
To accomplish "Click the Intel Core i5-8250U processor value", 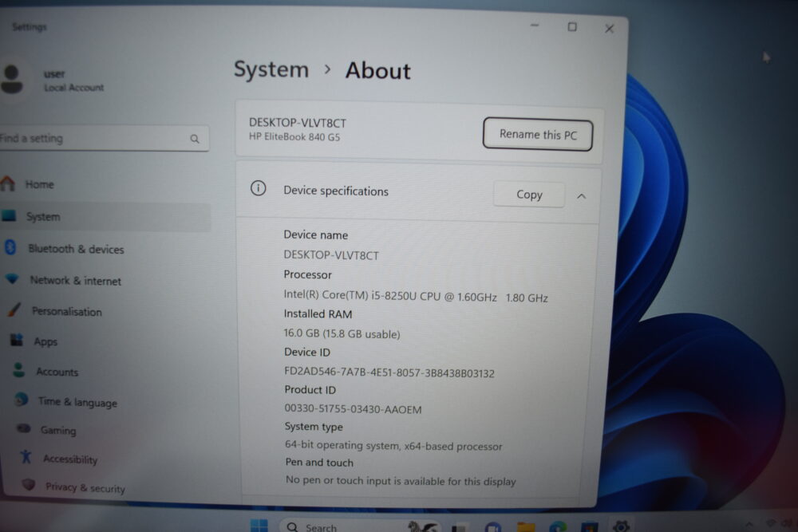I will click(416, 297).
